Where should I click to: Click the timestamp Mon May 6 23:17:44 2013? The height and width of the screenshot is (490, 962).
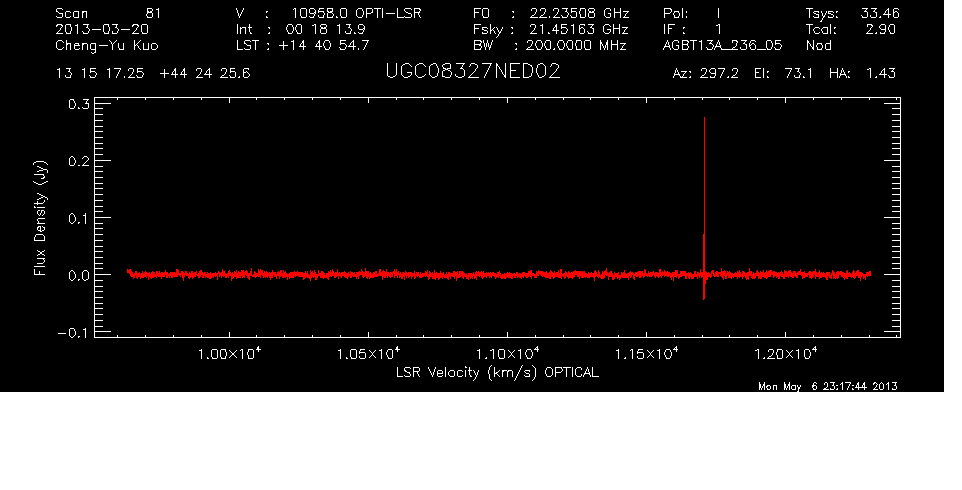pos(828,386)
